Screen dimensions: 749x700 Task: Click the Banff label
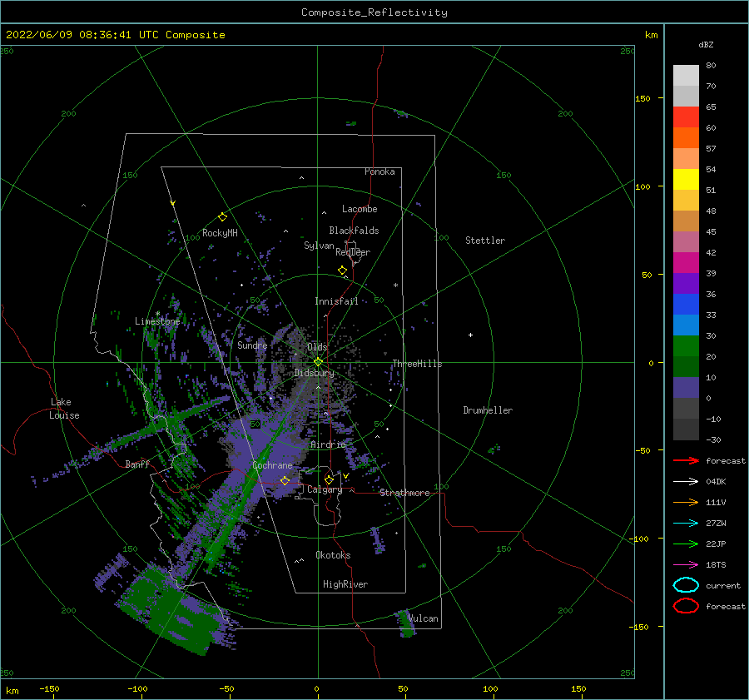pyautogui.click(x=137, y=464)
